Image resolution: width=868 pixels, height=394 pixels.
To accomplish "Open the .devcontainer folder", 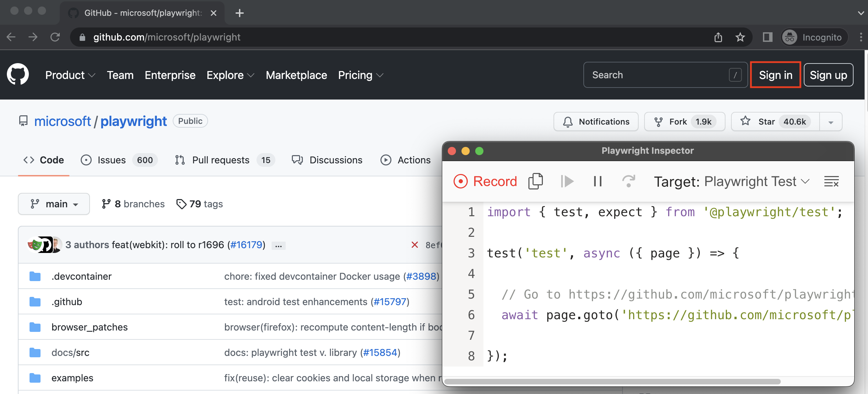I will coord(81,276).
